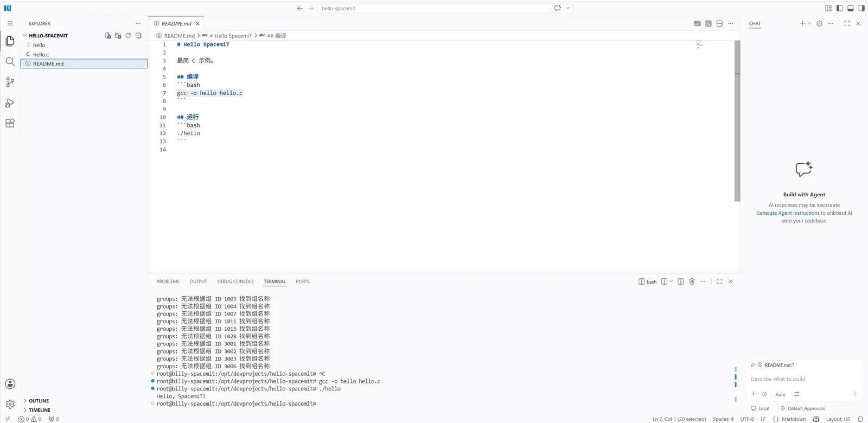Viewport: 868px width, 423px height.
Task: Click Copilot status icon in status bar
Action: pos(816,419)
